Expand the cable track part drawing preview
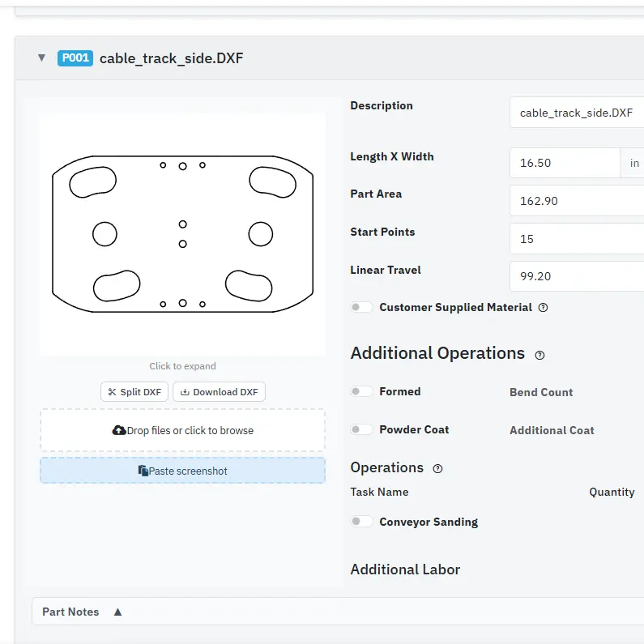644x644 pixels. pyautogui.click(x=182, y=234)
